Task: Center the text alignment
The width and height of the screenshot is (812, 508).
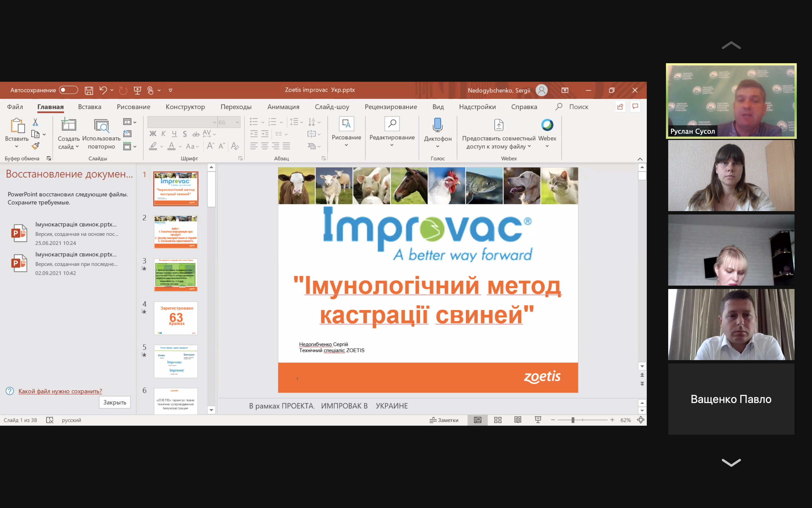Action: pos(265,146)
